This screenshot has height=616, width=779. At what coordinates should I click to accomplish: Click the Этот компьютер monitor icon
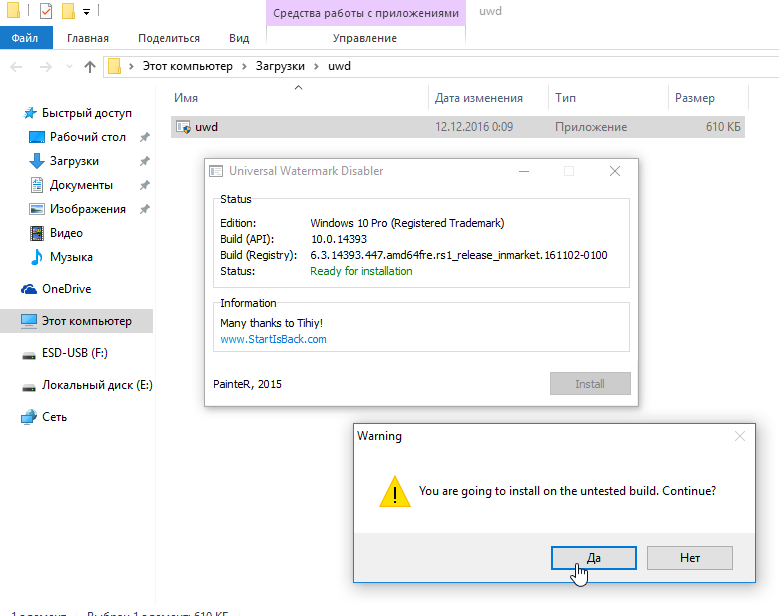(29, 321)
